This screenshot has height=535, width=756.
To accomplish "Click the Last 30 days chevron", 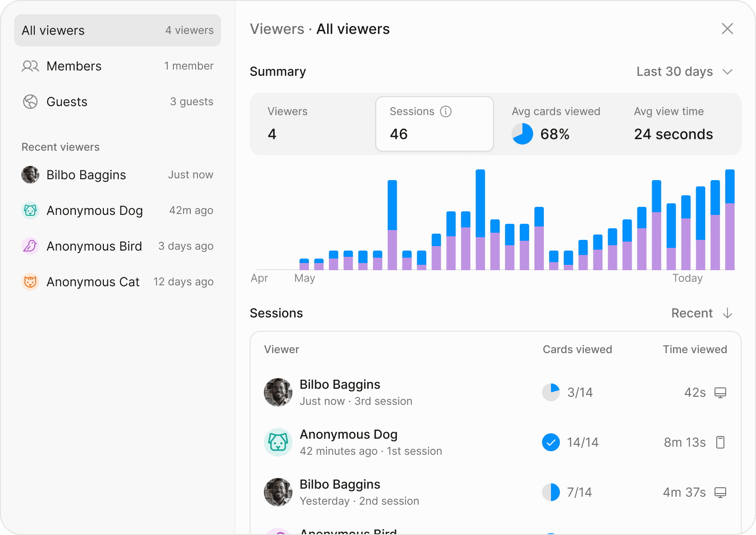I will [727, 72].
